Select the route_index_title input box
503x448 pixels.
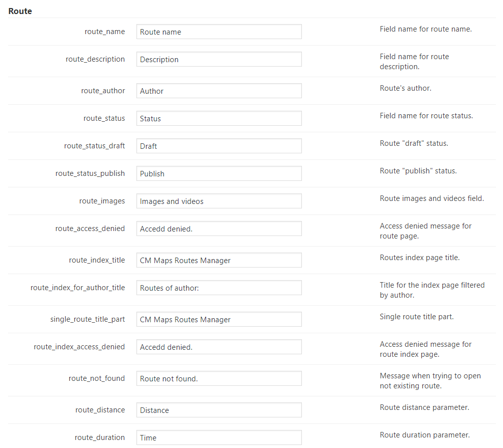219,261
